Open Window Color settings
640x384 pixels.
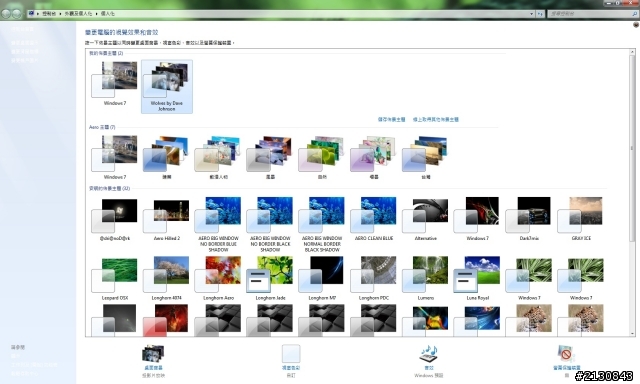point(291,361)
